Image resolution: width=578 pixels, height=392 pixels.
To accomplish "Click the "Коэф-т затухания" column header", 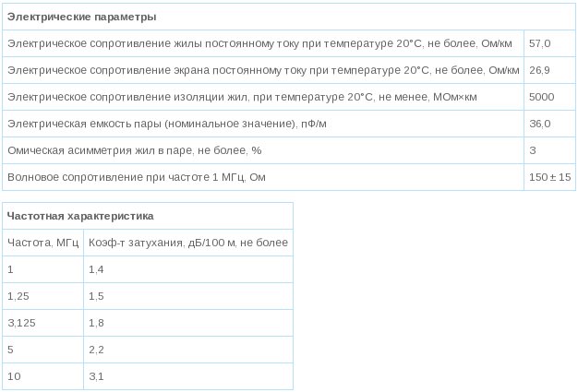I will tap(188, 243).
